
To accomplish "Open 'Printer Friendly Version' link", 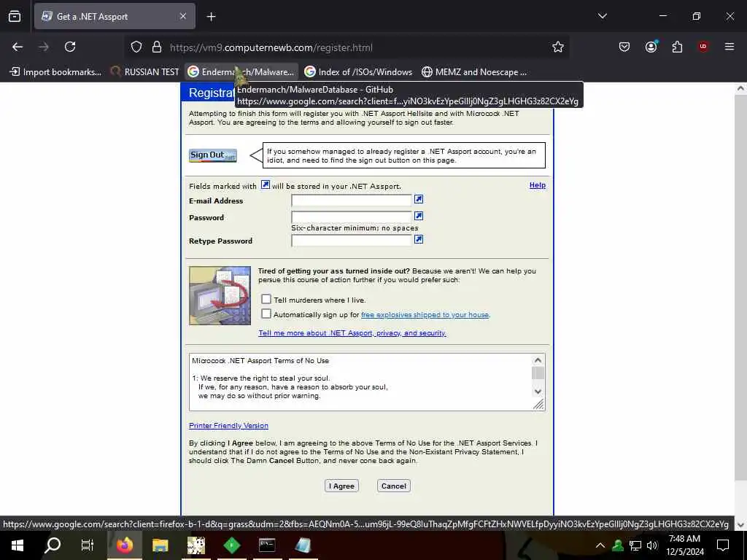I will point(228,426).
